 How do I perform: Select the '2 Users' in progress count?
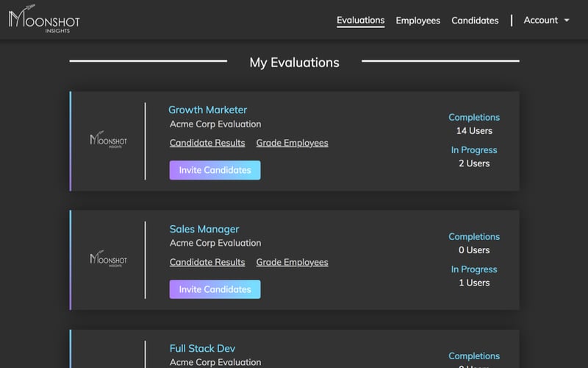point(474,163)
